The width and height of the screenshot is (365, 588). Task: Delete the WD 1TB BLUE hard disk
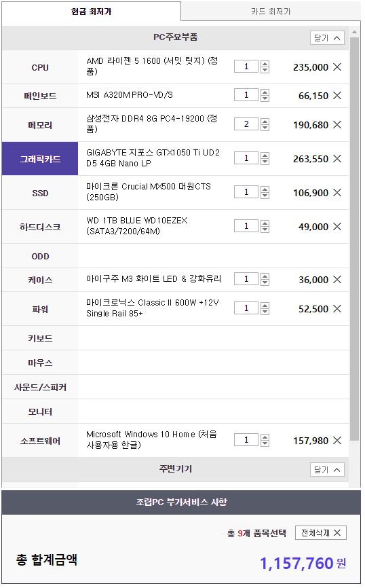[338, 227]
